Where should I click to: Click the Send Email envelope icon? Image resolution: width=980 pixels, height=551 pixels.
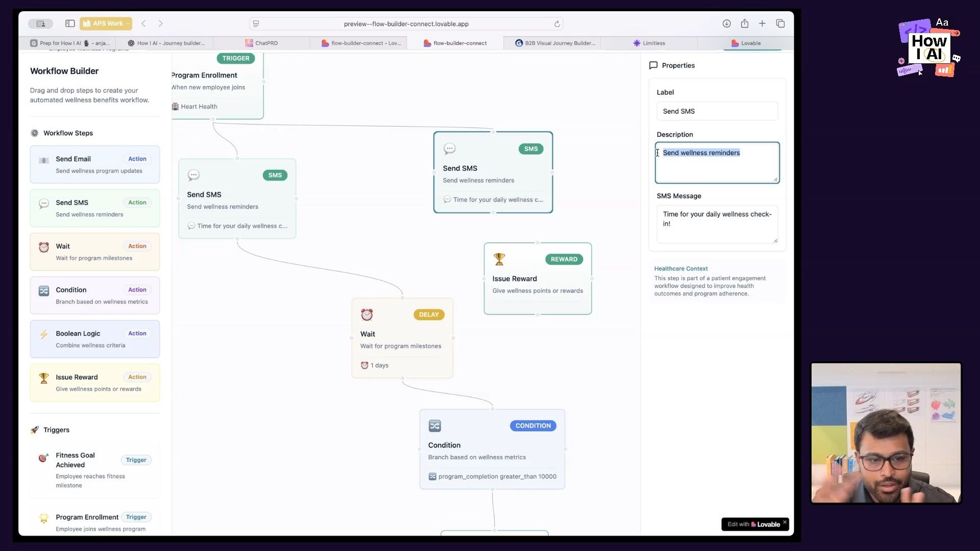[x=44, y=160]
